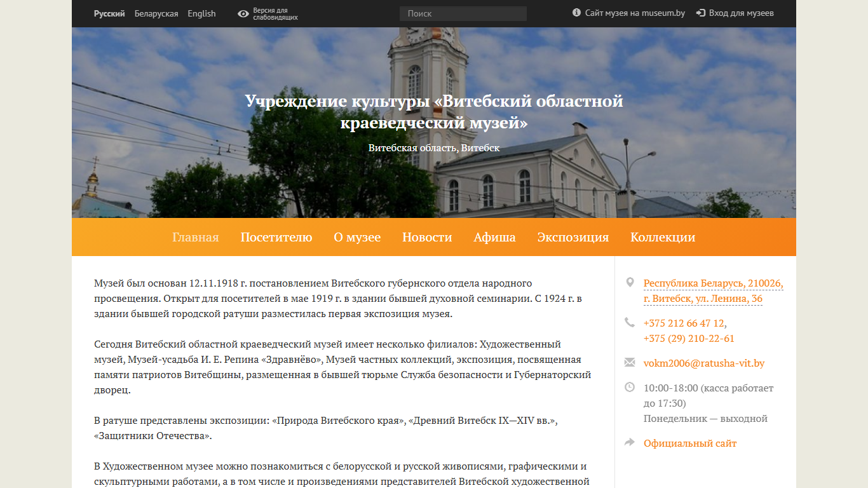Click the map pin icon beside the address
Image resolution: width=868 pixels, height=488 pixels.
tap(630, 282)
